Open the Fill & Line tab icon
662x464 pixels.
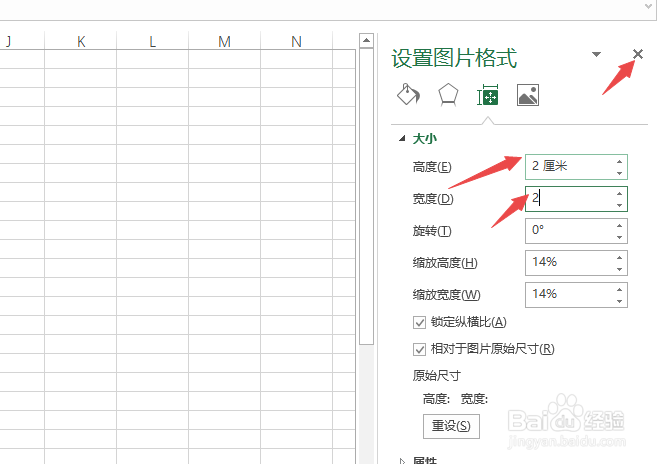pyautogui.click(x=408, y=94)
